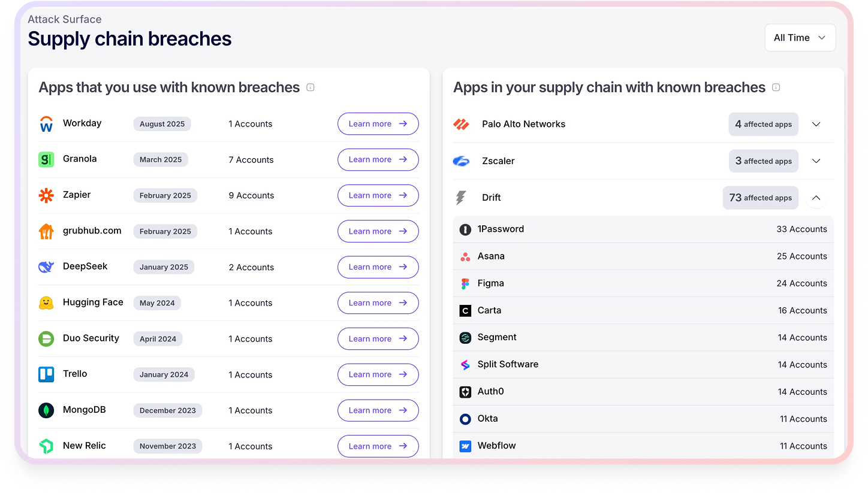Click Learn more for Zapier
Screen dimensions: 868x493
tap(378, 195)
